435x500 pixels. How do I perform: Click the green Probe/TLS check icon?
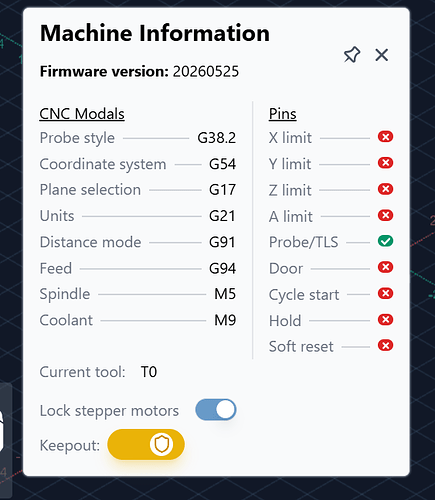click(x=385, y=241)
